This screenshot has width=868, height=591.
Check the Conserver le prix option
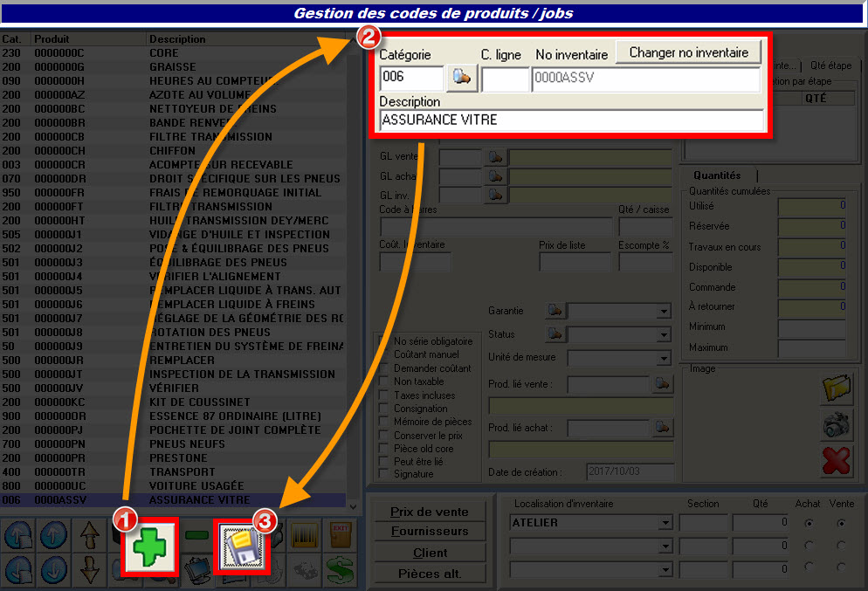383,436
